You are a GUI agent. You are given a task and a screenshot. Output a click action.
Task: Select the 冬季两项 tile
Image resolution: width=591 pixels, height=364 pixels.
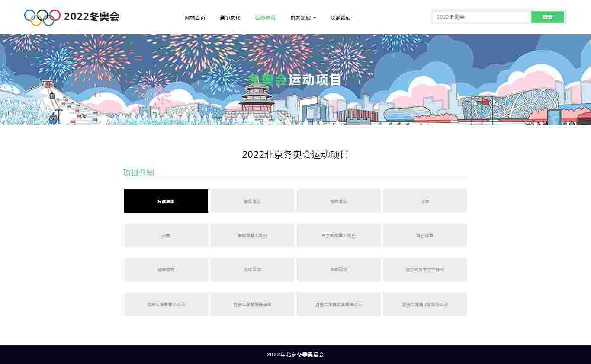(339, 270)
